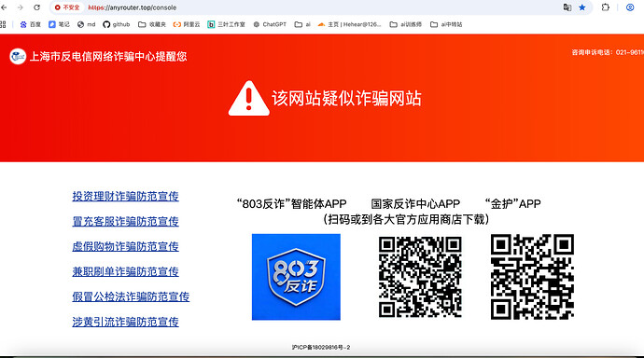Open 兼职刷单诈骗防范宣传 link
644x358 pixels.
pyautogui.click(x=125, y=271)
